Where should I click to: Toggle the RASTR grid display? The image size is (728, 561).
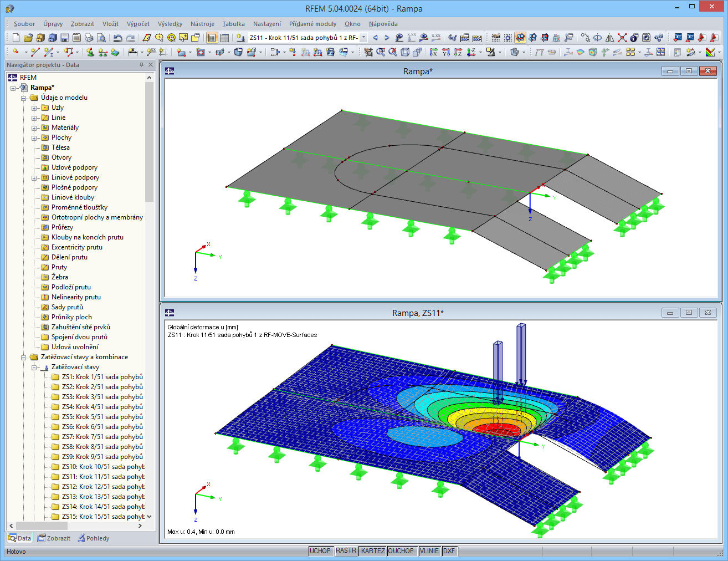click(346, 551)
